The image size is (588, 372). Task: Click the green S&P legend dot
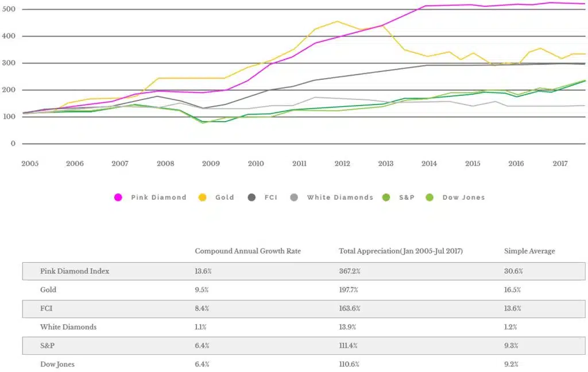point(386,197)
